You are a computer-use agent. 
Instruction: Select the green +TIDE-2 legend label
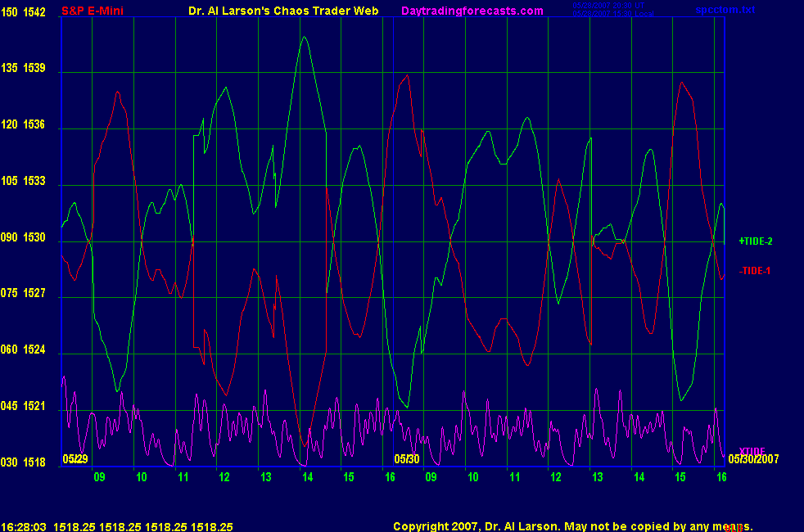(756, 241)
